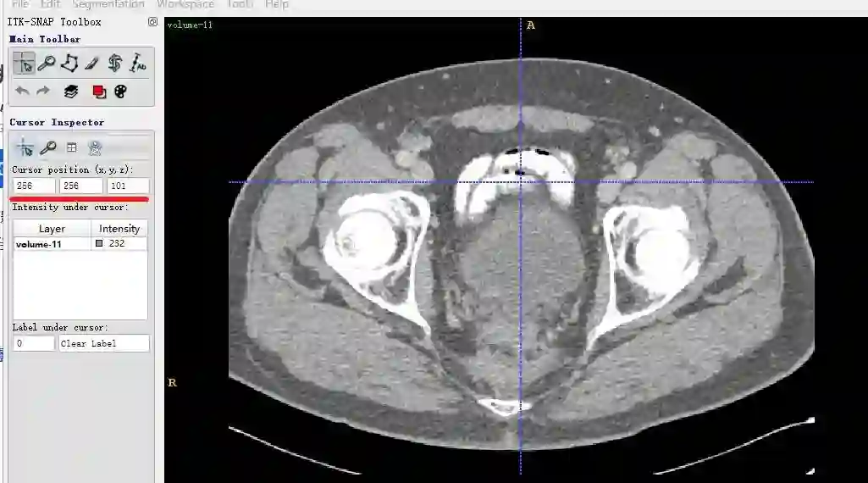The height and width of the screenshot is (483, 868).
Task: Open the red Segmentation Label color swatch
Action: [x=99, y=92]
